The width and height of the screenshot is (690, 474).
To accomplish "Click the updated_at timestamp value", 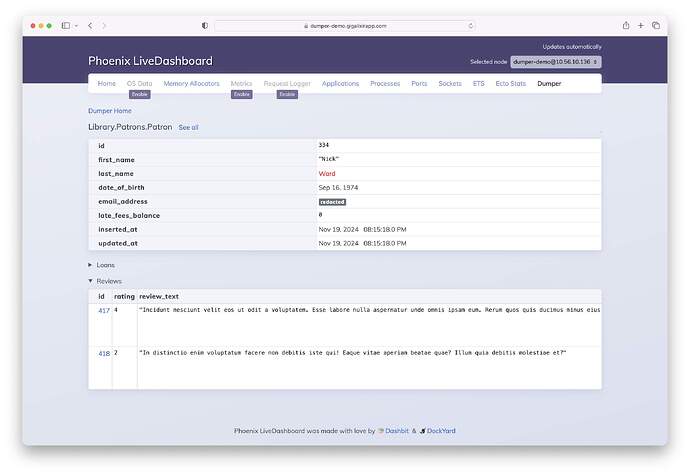I will click(x=362, y=243).
